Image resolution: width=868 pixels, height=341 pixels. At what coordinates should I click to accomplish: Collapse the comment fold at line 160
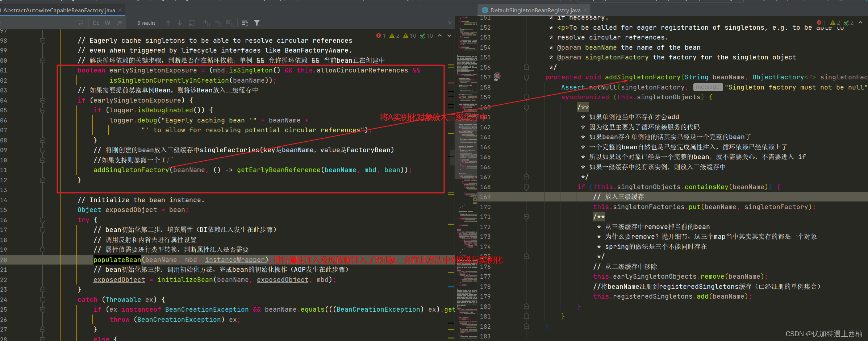pyautogui.click(x=526, y=107)
